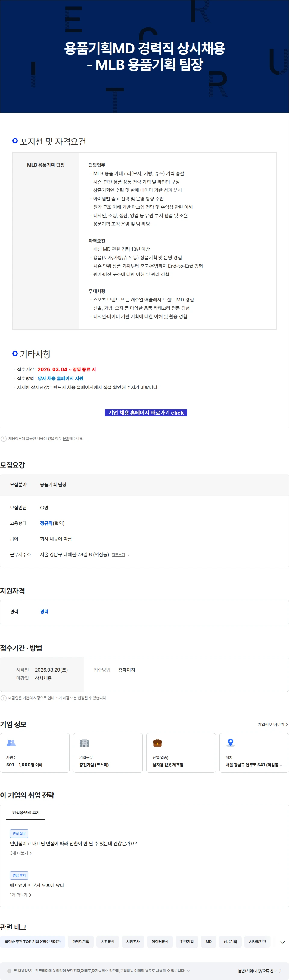Click the 잡아바 추천 TOP 기업 온라인 채용관 tag

point(33,942)
